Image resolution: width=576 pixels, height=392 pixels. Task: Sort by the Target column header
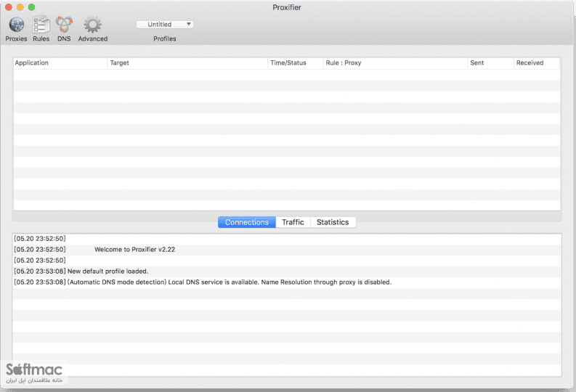coord(187,62)
